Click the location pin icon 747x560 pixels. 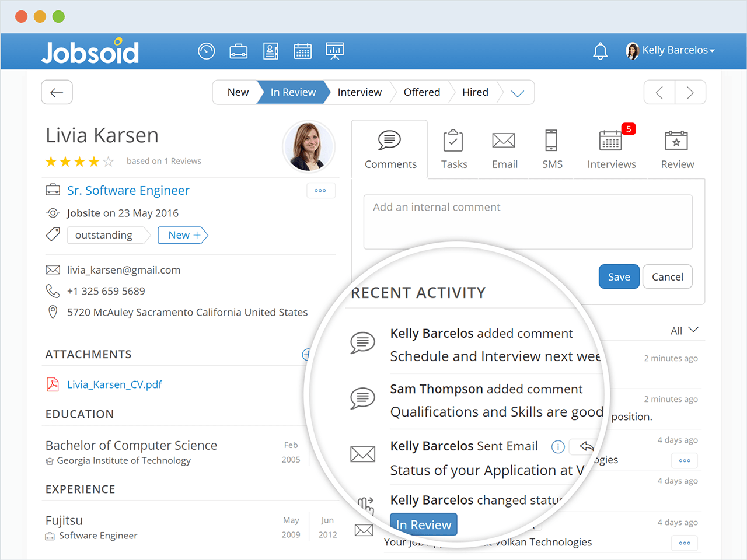coord(53,312)
